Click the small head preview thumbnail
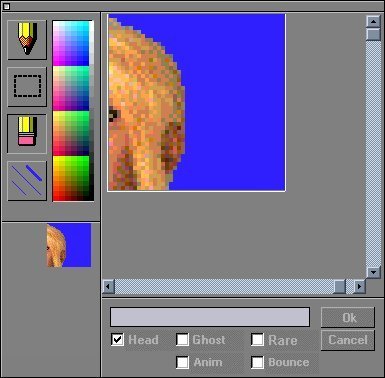Screen dimensions: 385x378 point(69,245)
